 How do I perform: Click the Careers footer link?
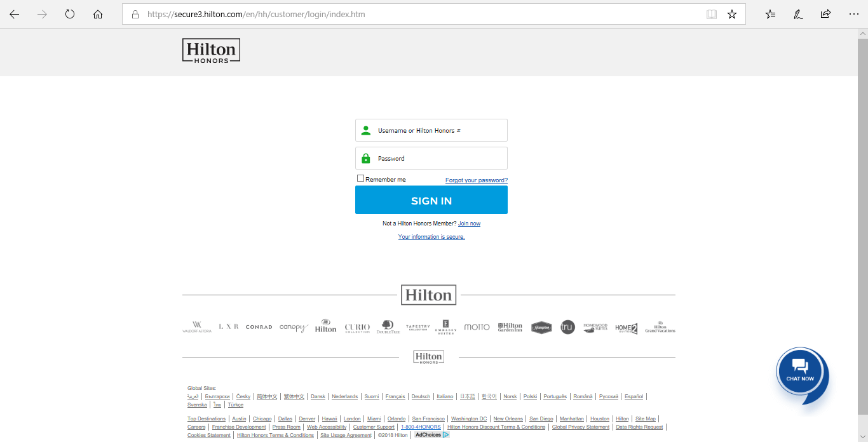pyautogui.click(x=196, y=427)
